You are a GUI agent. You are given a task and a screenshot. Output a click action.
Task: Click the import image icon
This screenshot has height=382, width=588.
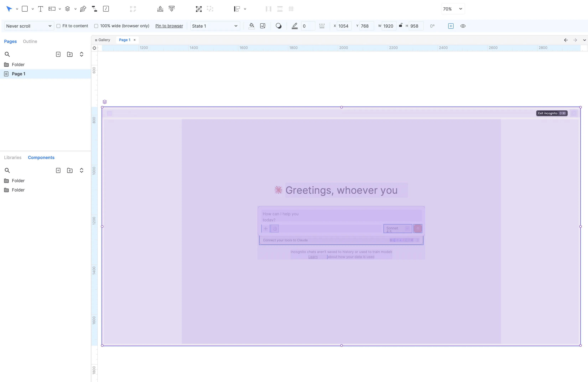[x=263, y=26]
